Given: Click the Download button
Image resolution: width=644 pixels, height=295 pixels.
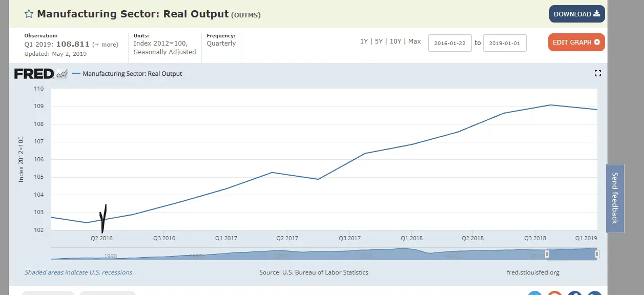Looking at the screenshot, I should pyautogui.click(x=576, y=14).
